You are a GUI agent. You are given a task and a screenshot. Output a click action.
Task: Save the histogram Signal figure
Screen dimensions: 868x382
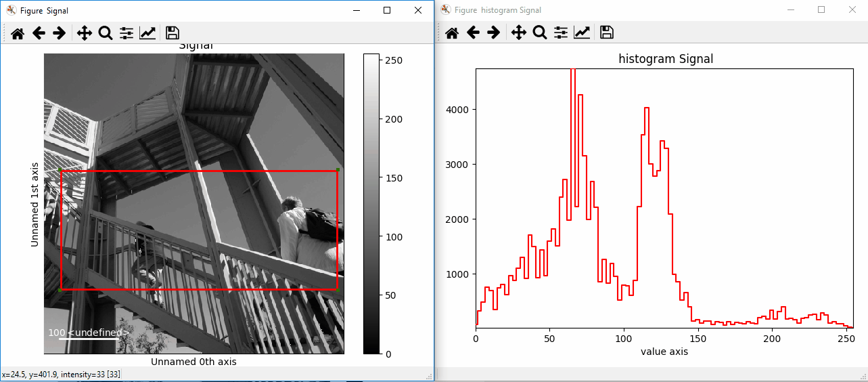[x=607, y=33]
